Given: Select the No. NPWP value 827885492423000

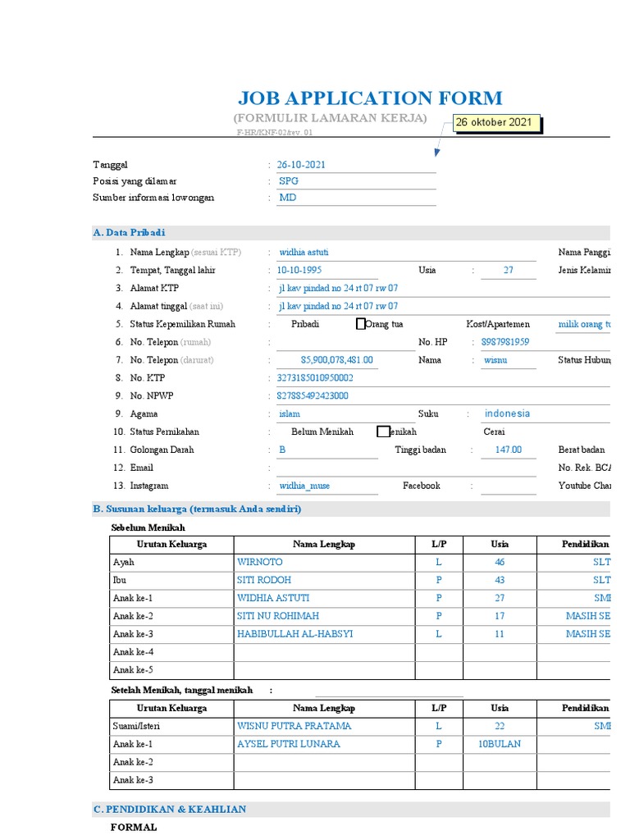Looking at the screenshot, I should (x=313, y=396).
